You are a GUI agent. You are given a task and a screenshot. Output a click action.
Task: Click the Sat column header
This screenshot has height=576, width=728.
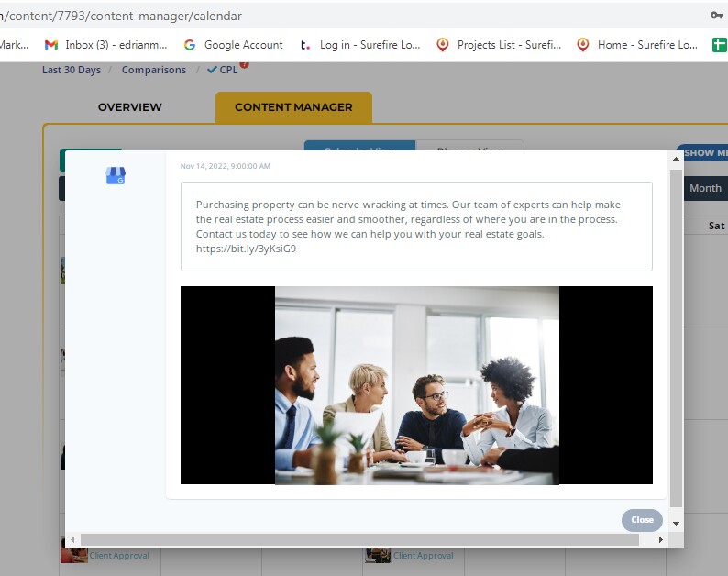click(716, 226)
